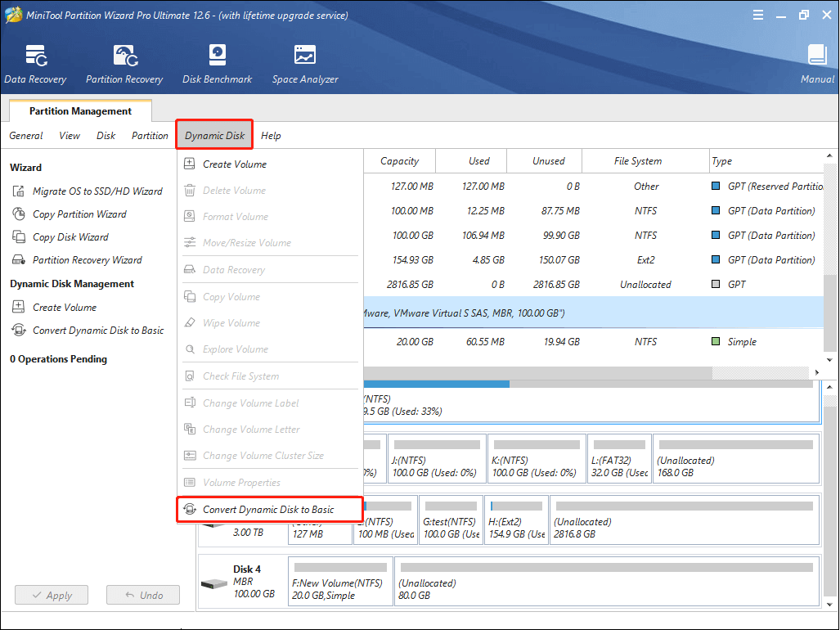This screenshot has width=840, height=630.
Task: Click the Simple type green color square
Action: (716, 341)
